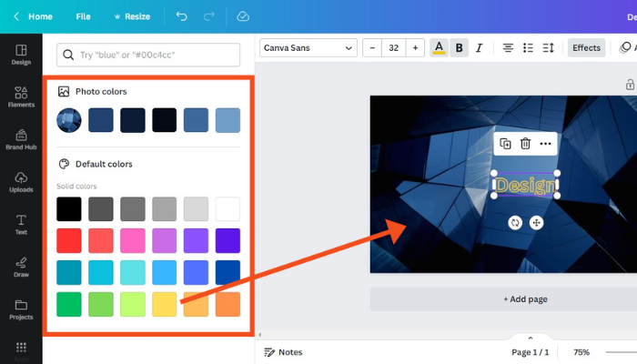Toggle italic formatting
Screen dimensions: 637x364
point(480,48)
